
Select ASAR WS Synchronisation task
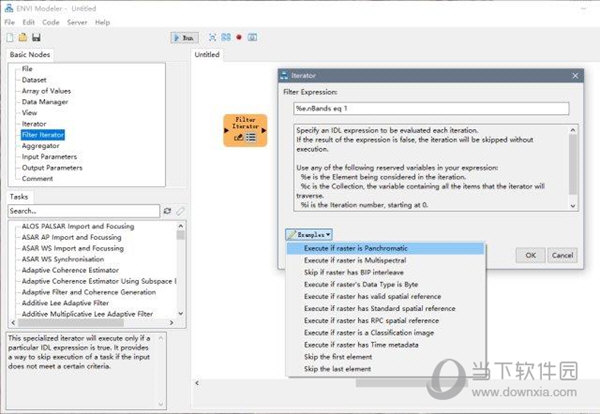tap(63, 259)
